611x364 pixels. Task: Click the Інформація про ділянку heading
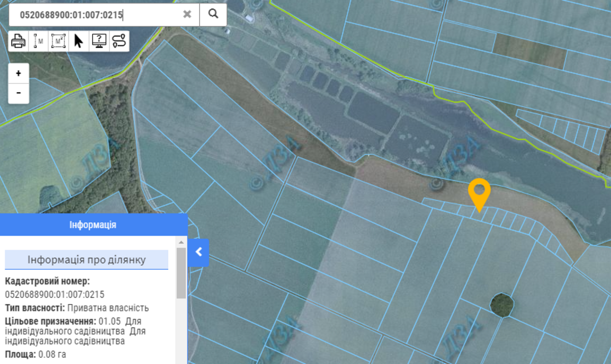pos(87,260)
